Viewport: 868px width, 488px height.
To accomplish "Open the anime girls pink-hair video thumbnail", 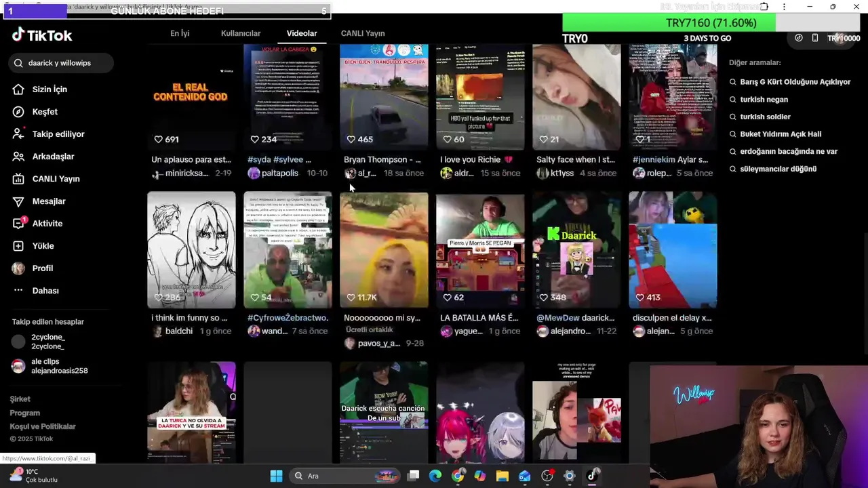I will pyautogui.click(x=480, y=412).
